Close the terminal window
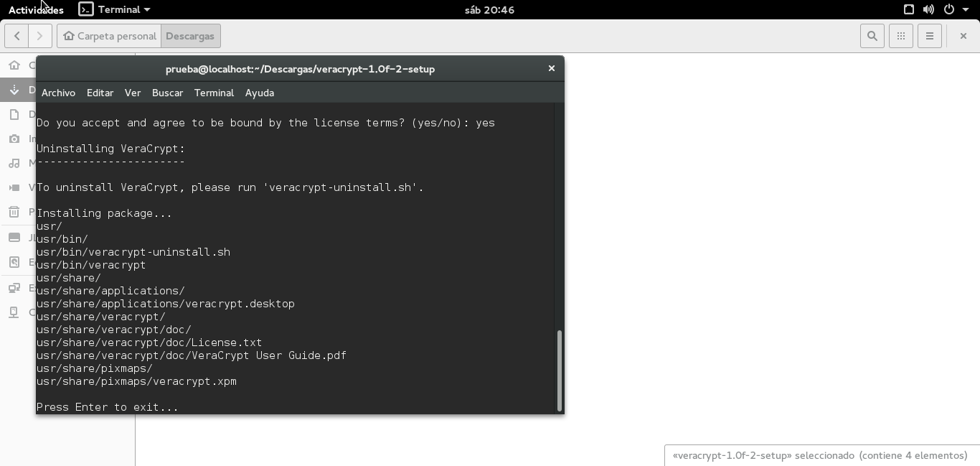 [x=551, y=68]
